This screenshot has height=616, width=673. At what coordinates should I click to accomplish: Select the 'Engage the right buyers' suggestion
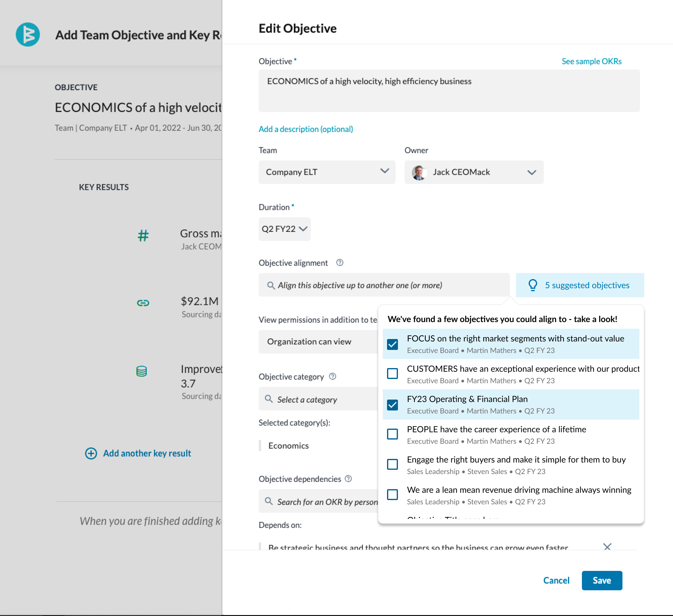pos(511,465)
